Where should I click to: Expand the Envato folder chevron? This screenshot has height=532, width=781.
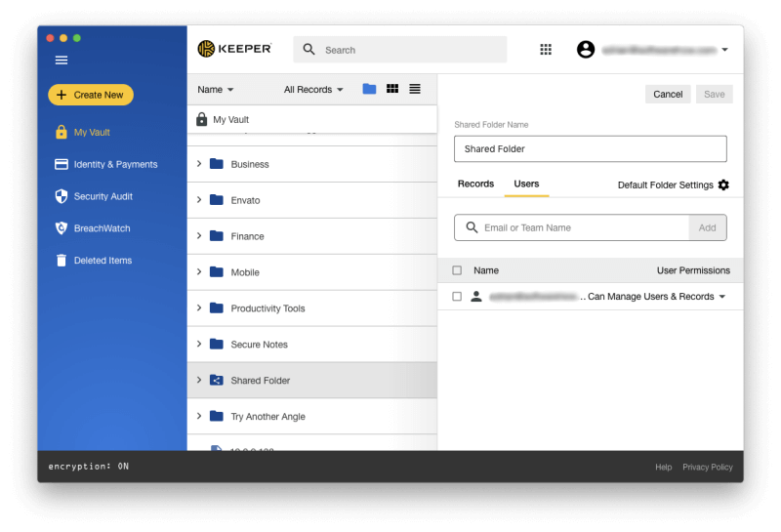199,200
